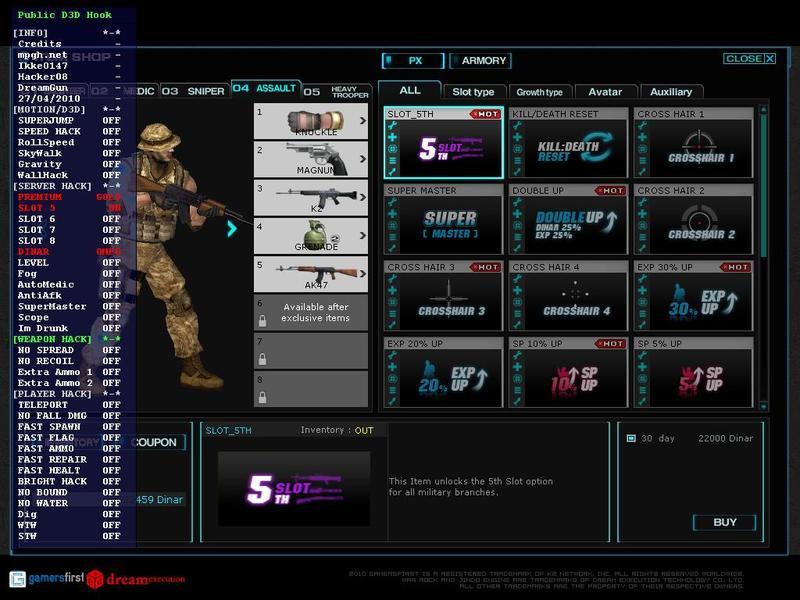Select the Magnum revolver in slot 2
800x600 pixels.
click(310, 158)
